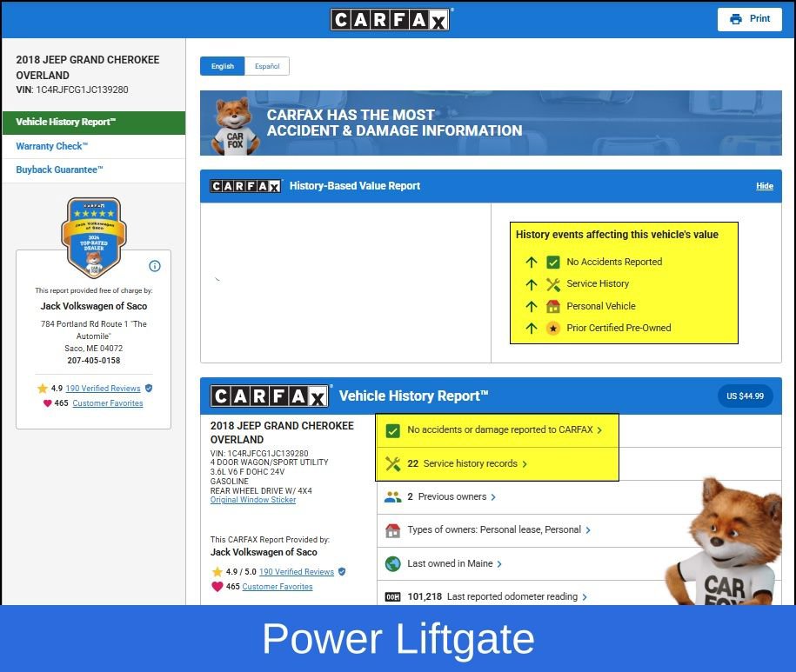Click the wrench Service History icon

point(553,284)
